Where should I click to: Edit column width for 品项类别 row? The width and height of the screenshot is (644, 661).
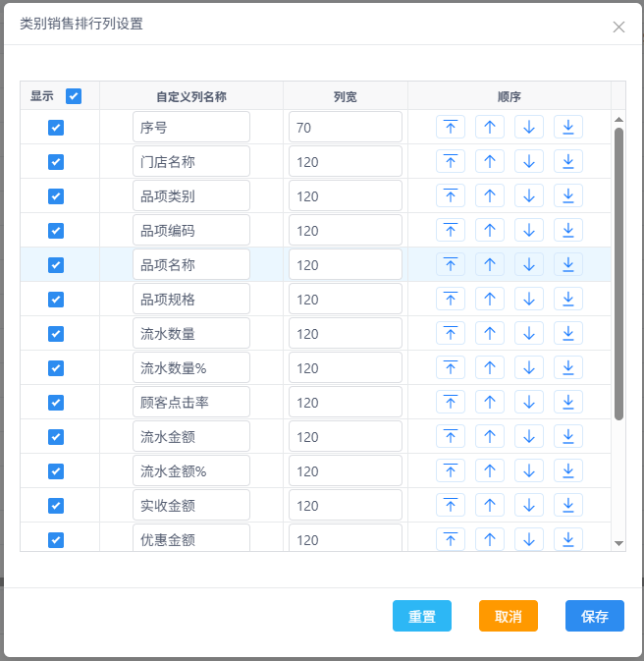tap(346, 195)
